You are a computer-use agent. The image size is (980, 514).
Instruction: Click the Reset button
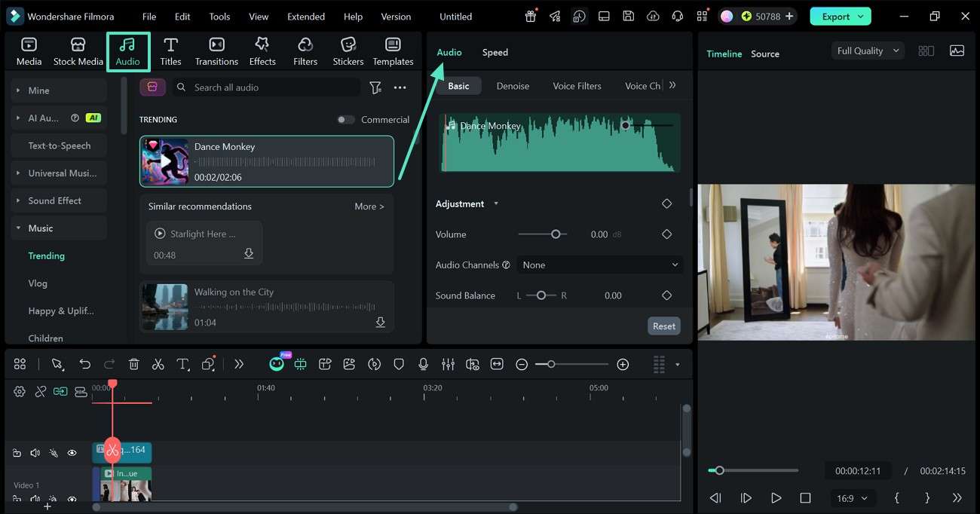[663, 326]
